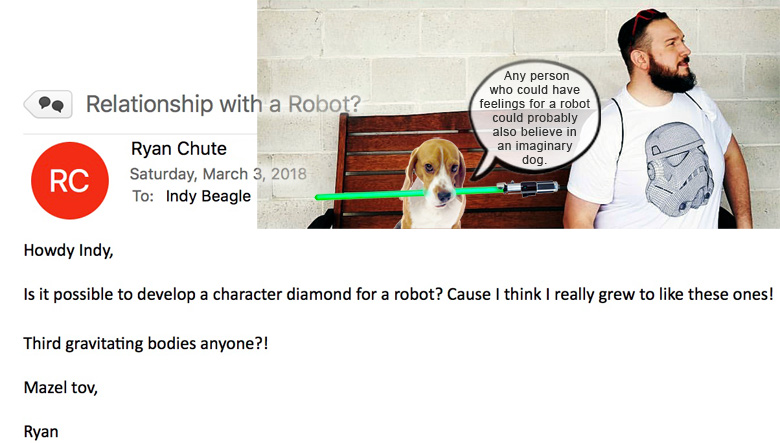Image resolution: width=780 pixels, height=443 pixels.
Task: Click the red sunglasses on man's head
Action: coord(647,19)
